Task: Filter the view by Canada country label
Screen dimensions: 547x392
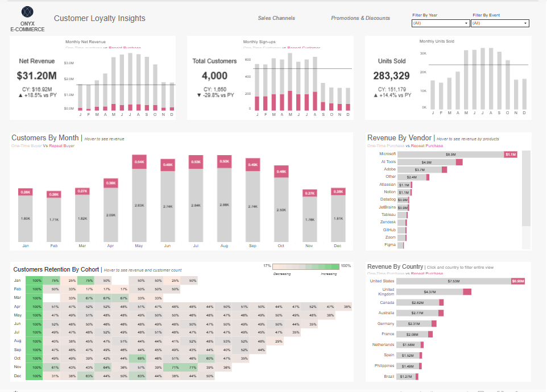Action: [387, 302]
